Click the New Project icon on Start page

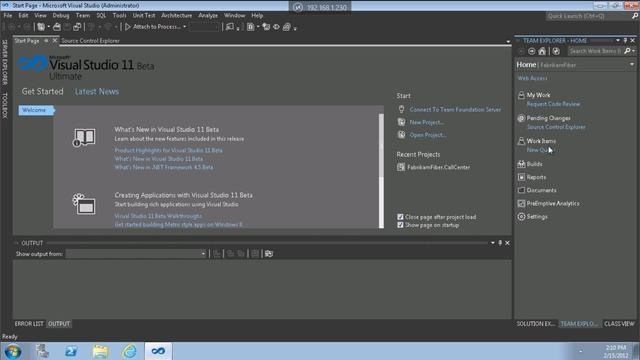401,122
